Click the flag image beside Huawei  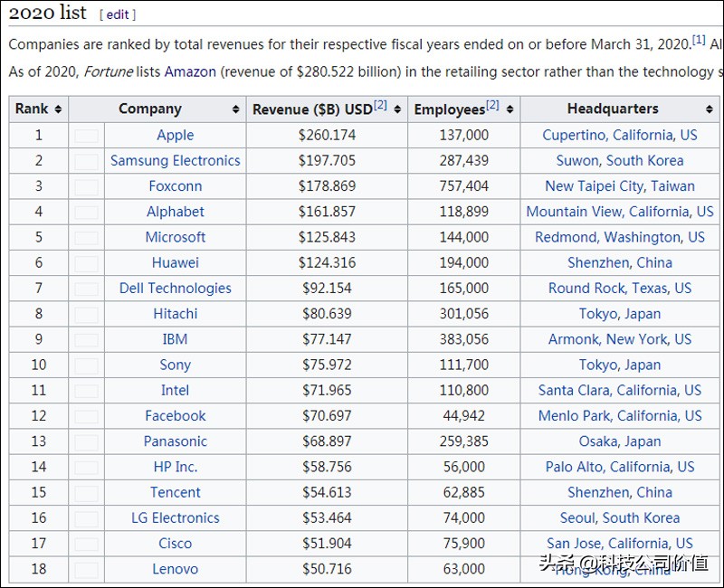pos(87,263)
